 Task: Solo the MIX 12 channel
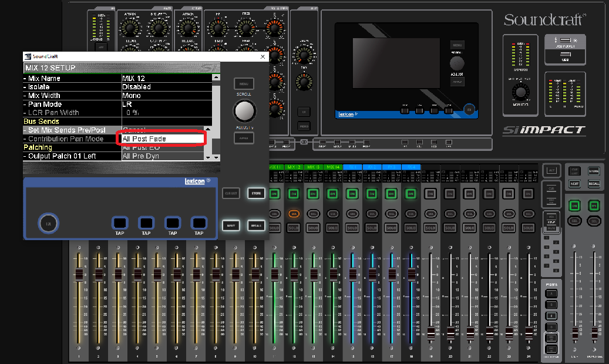(294, 228)
